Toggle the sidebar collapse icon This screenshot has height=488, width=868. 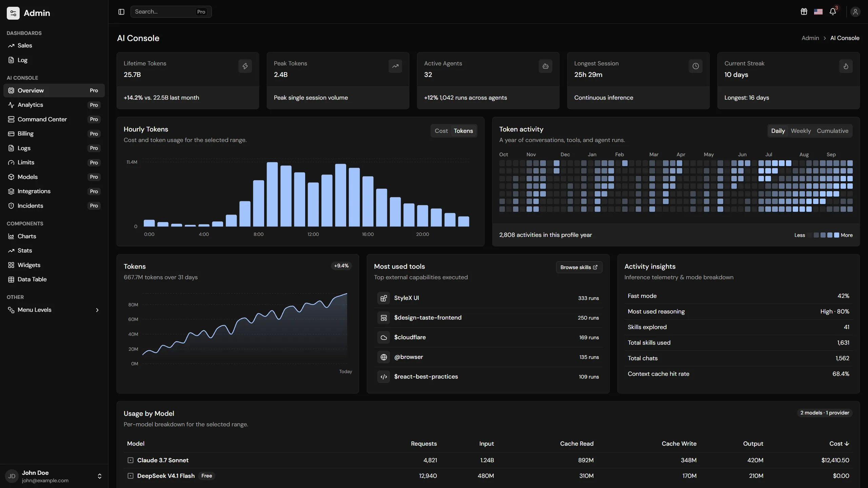121,12
